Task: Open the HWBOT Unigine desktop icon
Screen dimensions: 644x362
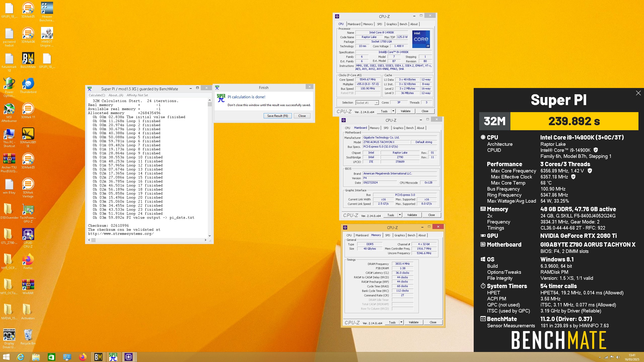Action: pyautogui.click(x=47, y=37)
